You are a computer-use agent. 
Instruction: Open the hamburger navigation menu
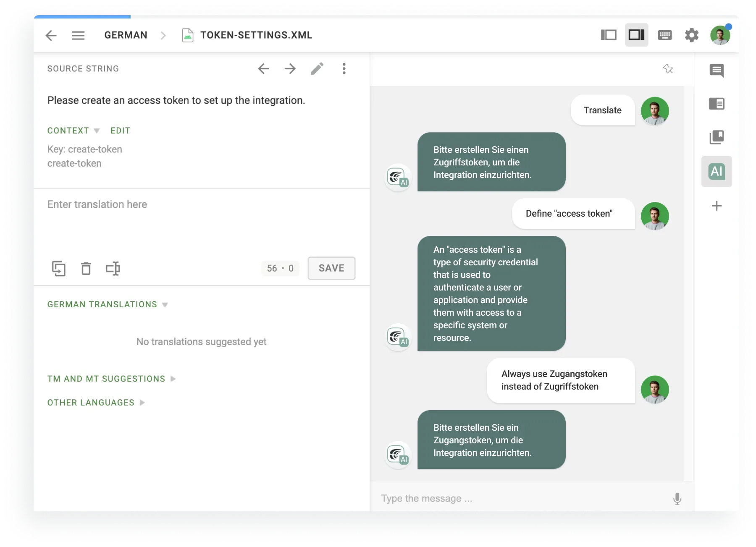[x=78, y=35]
